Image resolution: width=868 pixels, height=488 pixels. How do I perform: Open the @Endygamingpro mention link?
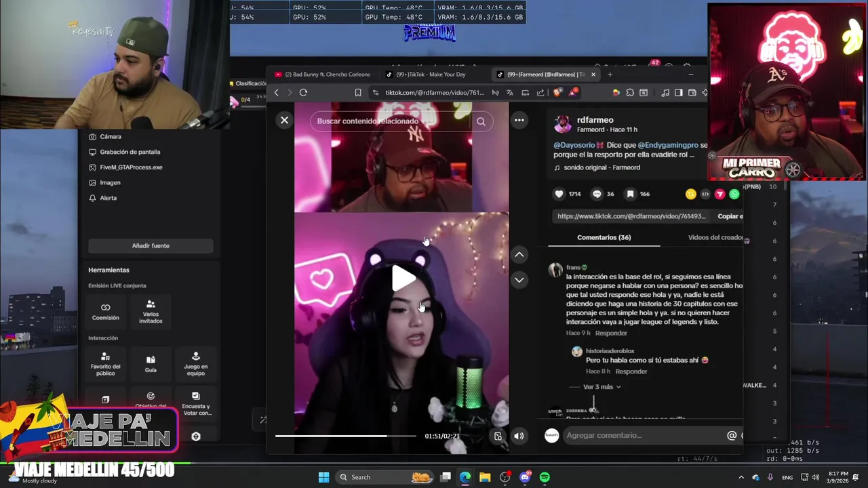pos(667,145)
